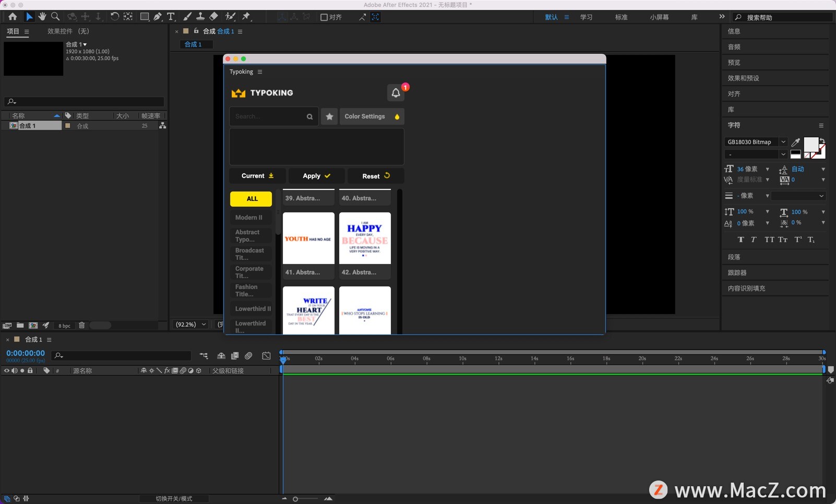This screenshot has width=836, height=504.
Task: Open the Project panel menu
Action: [x=27, y=31]
